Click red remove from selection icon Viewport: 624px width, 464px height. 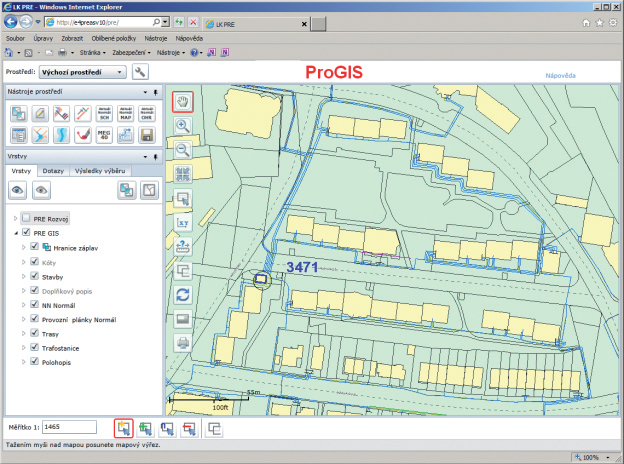click(x=189, y=429)
